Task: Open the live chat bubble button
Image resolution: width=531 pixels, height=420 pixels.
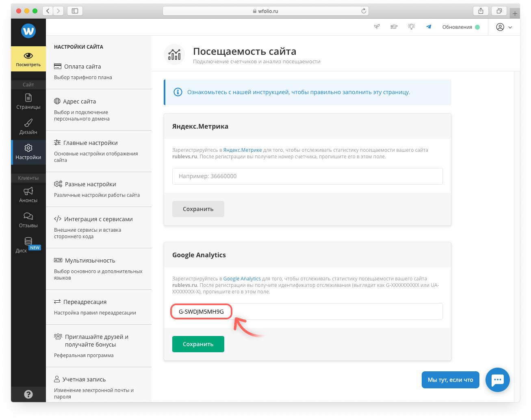Action: click(498, 380)
